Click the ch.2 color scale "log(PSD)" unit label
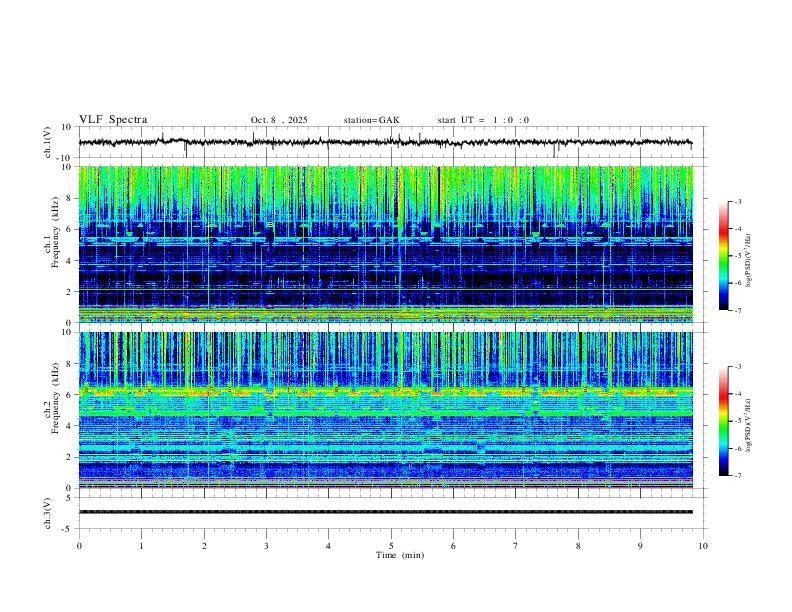The width and height of the screenshot is (792, 612). pyautogui.click(x=749, y=426)
